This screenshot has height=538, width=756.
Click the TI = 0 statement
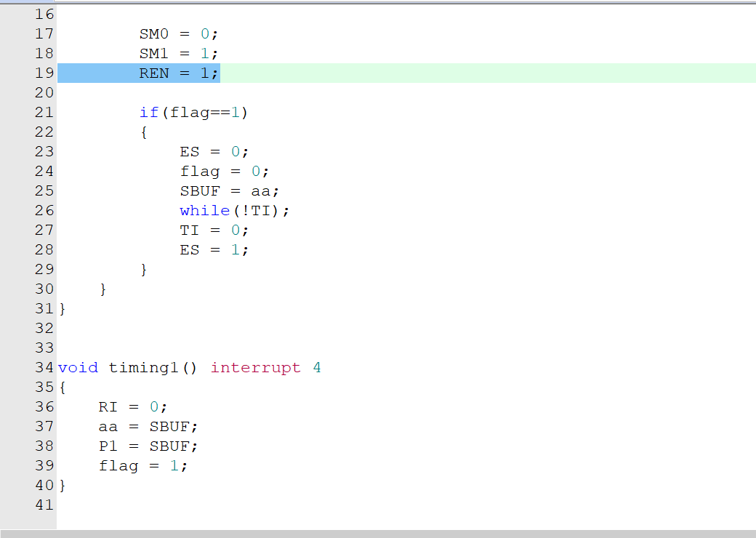(211, 230)
